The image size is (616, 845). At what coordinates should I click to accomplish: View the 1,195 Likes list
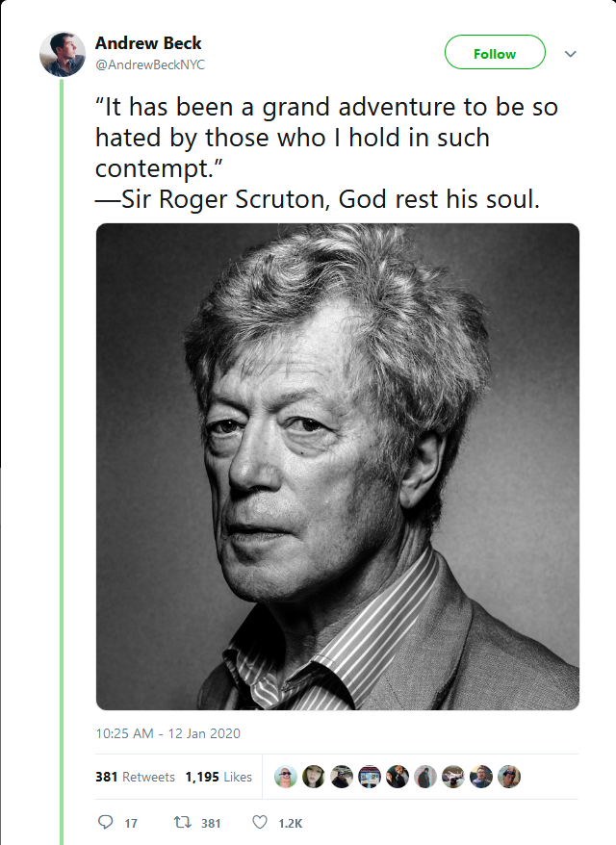pyautogui.click(x=218, y=777)
